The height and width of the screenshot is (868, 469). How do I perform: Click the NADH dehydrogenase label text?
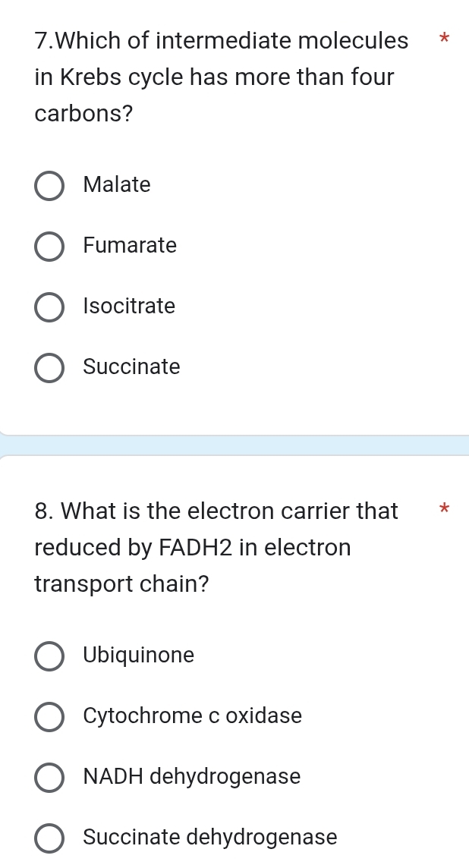pos(192,776)
